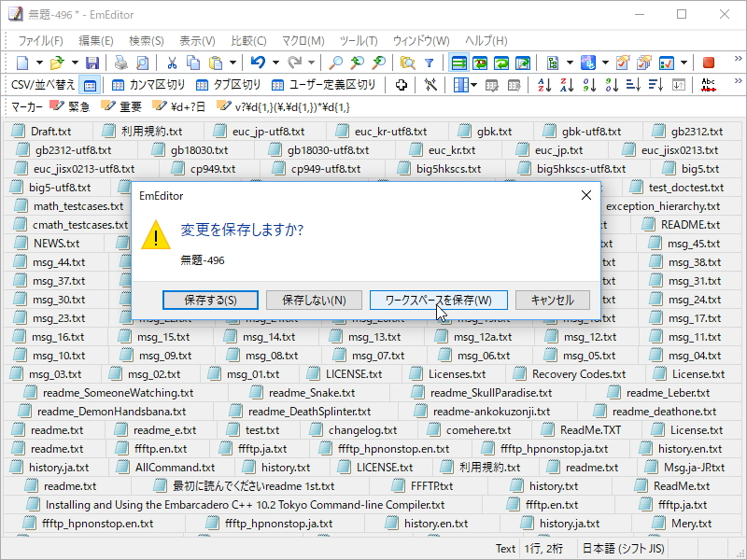Select User-defined separated (ユーザー定義区切り) mode
Screen dimensions: 747x560
point(323,85)
